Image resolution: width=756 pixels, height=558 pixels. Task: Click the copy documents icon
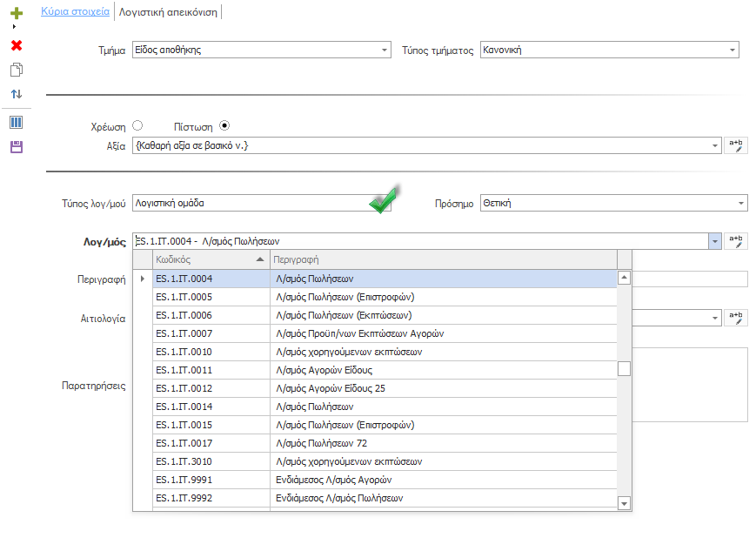click(17, 70)
